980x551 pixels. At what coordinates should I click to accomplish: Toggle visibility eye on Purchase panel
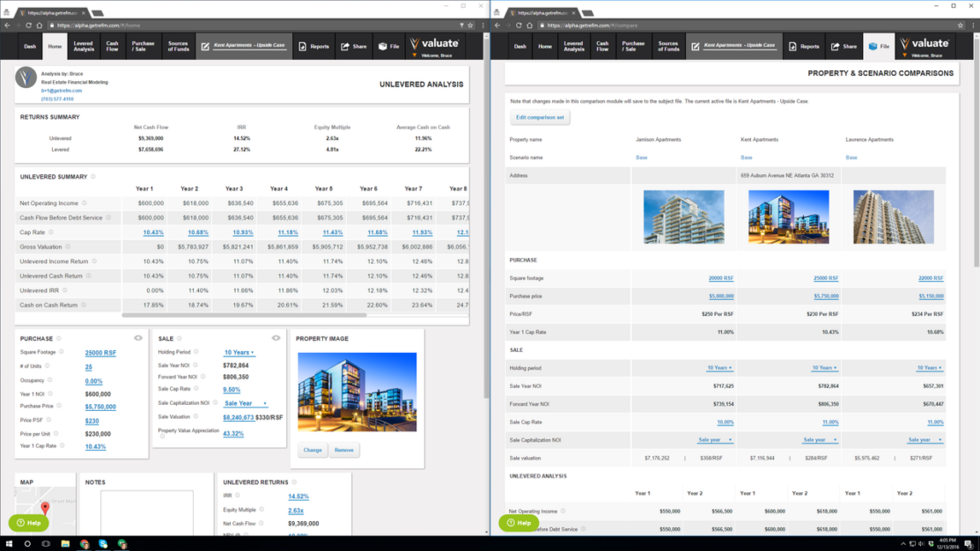coord(138,338)
